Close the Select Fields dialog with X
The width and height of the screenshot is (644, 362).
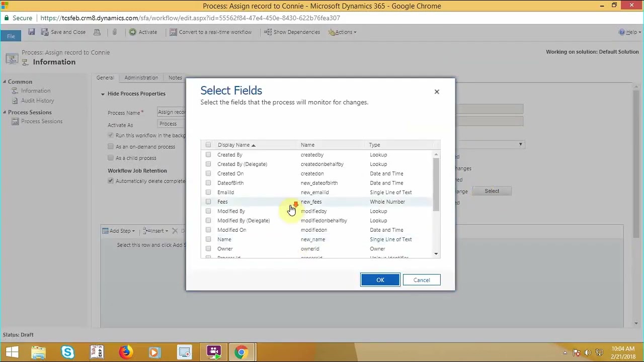(x=437, y=92)
